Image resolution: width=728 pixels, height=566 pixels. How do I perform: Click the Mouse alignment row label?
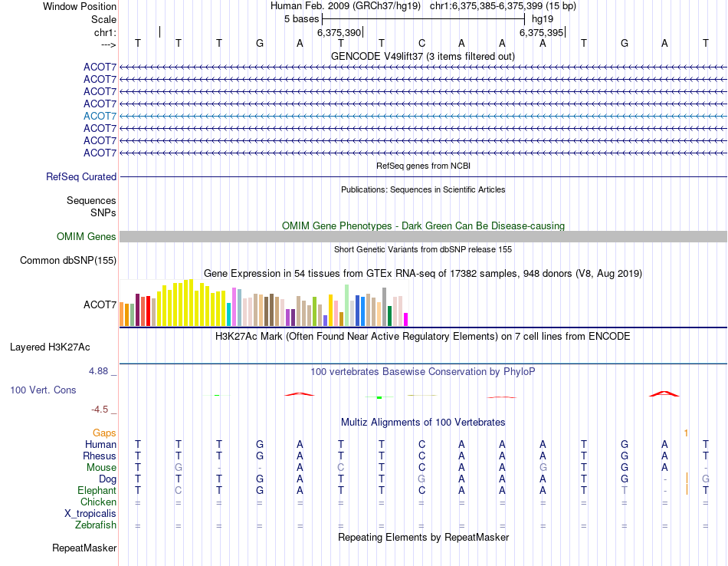click(101, 468)
